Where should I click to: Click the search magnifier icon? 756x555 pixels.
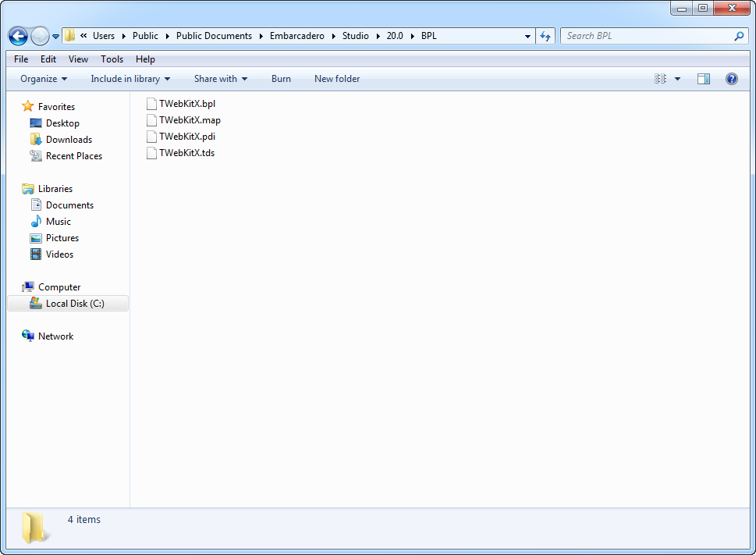point(739,36)
